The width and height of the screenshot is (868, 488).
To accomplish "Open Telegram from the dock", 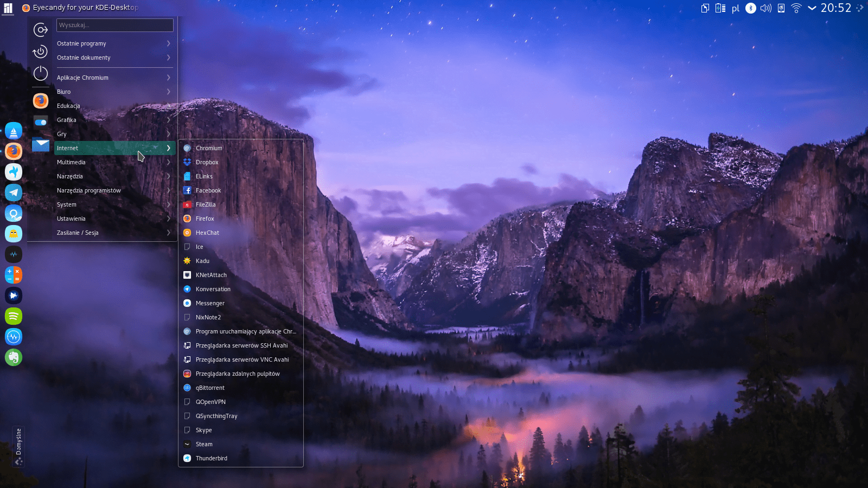I will point(13,192).
